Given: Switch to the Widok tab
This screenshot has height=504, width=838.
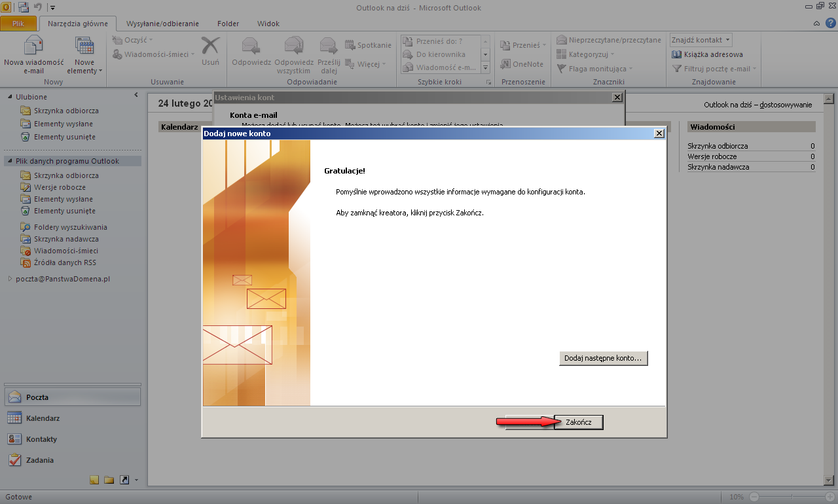Looking at the screenshot, I should (268, 24).
